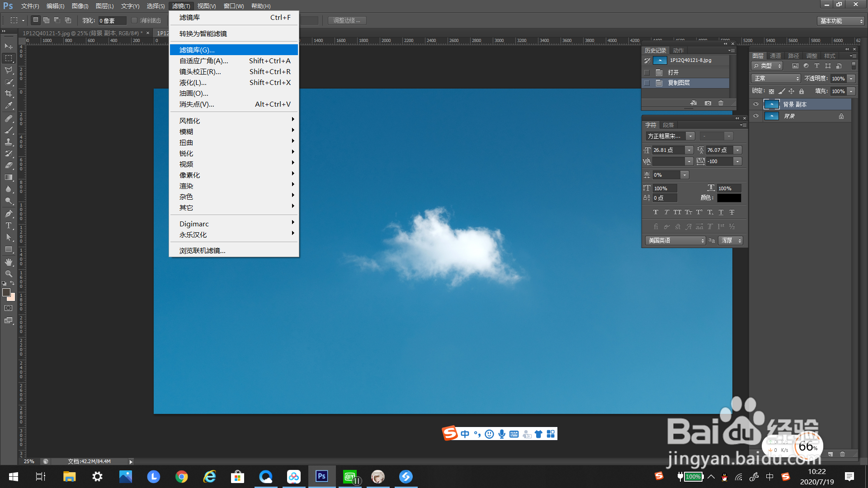Screen dimensions: 868x488
Task: Select the Eyedropper tool
Action: click(9, 105)
